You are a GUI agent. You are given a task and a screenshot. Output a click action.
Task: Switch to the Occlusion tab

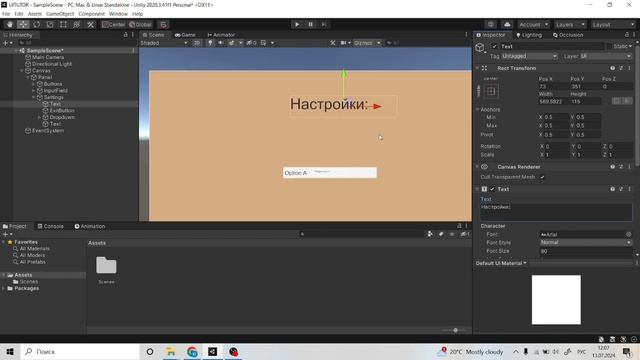[568, 35]
